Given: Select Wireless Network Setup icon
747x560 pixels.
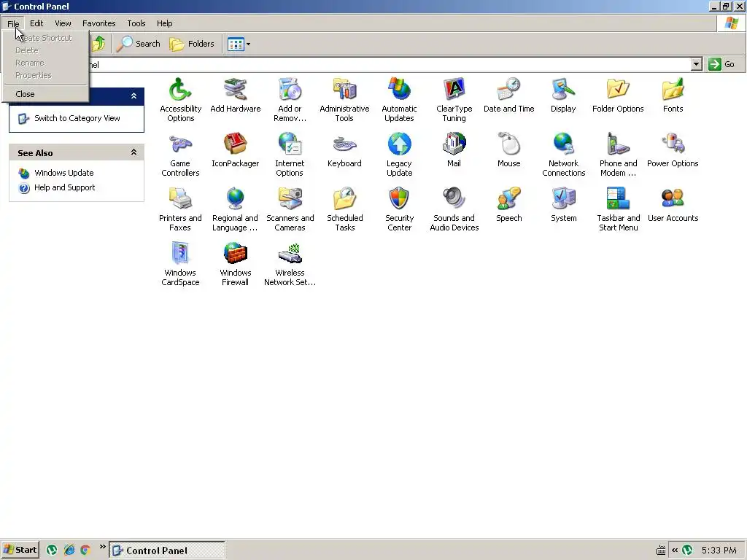Looking at the screenshot, I should point(290,254).
